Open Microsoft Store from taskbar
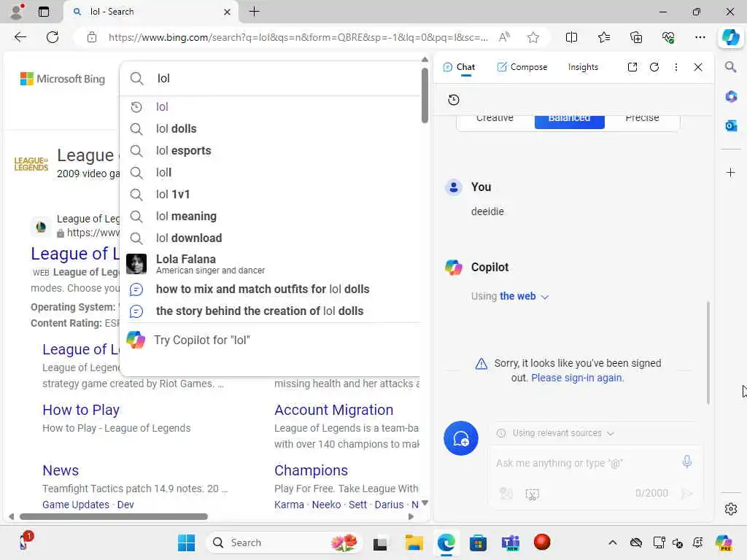The width and height of the screenshot is (747, 560). tap(478, 542)
